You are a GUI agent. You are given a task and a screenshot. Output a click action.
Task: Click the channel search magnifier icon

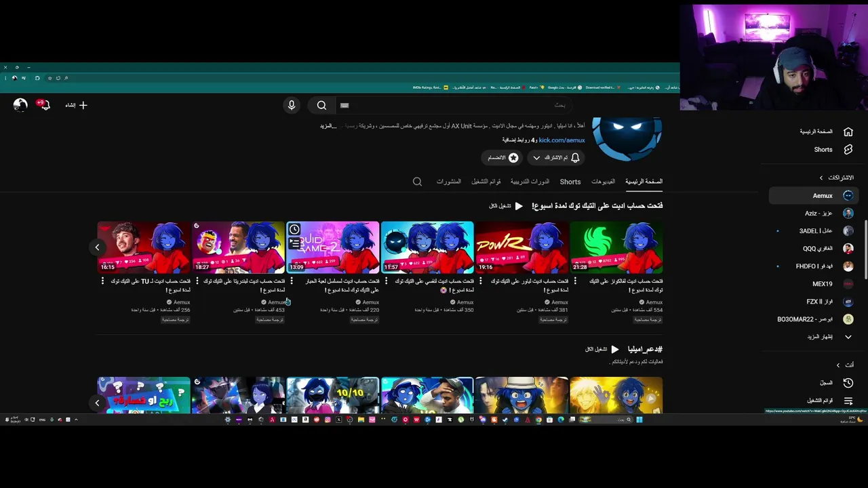pyautogui.click(x=417, y=182)
